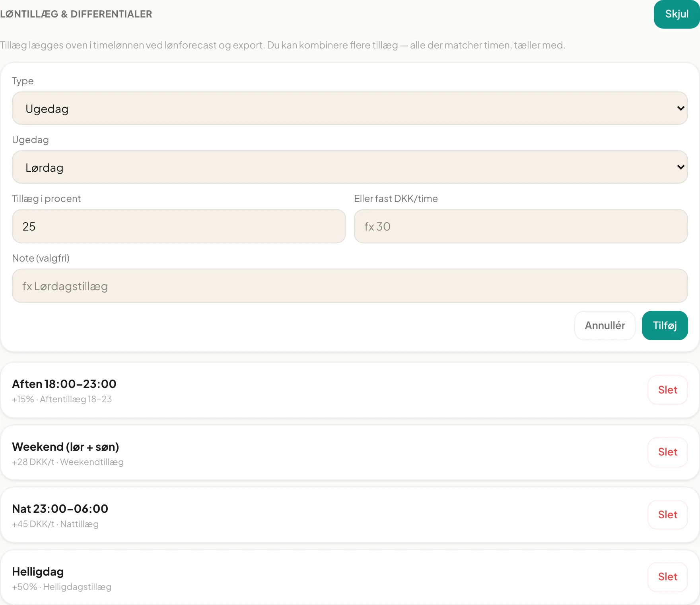
Task: Click the +28 DKK/t · Weekendtillæg detail text
Action: click(68, 462)
